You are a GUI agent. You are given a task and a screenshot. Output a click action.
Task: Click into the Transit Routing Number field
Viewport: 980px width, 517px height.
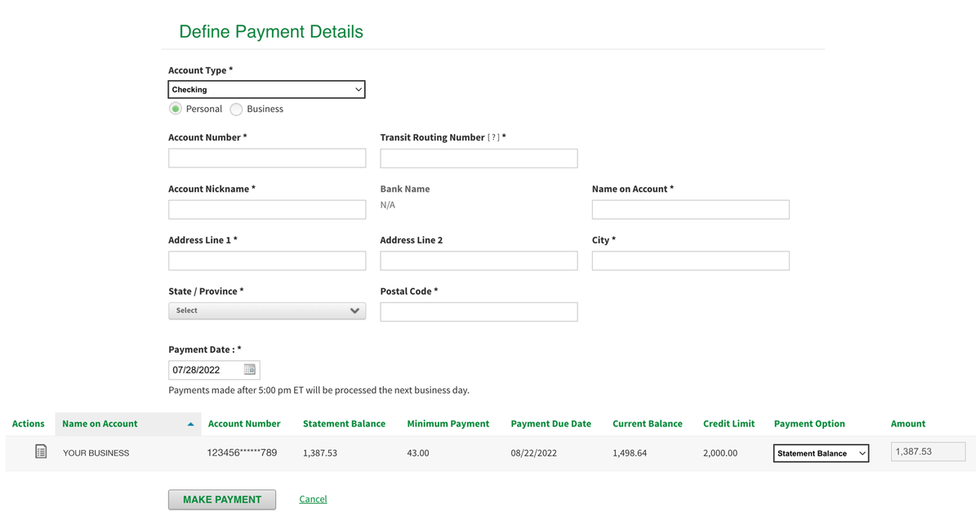click(x=479, y=158)
